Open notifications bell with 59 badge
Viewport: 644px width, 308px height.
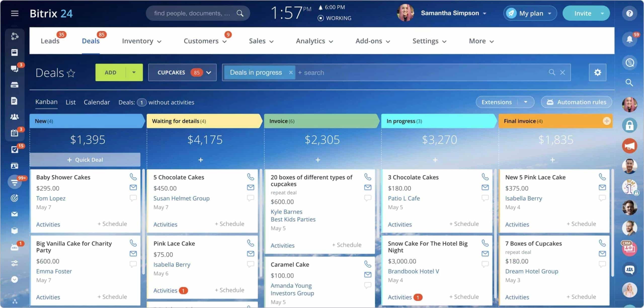pos(629,39)
